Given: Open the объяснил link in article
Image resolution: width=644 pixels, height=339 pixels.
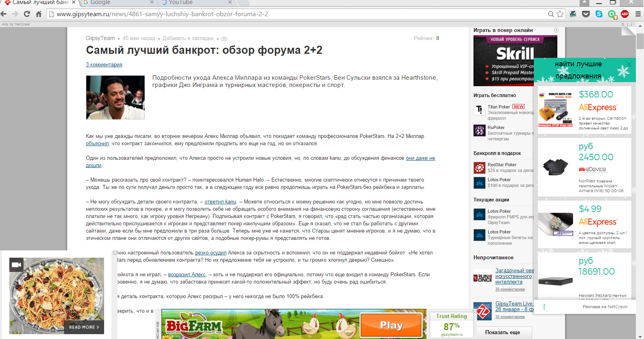Looking at the screenshot, I should 97,144.
